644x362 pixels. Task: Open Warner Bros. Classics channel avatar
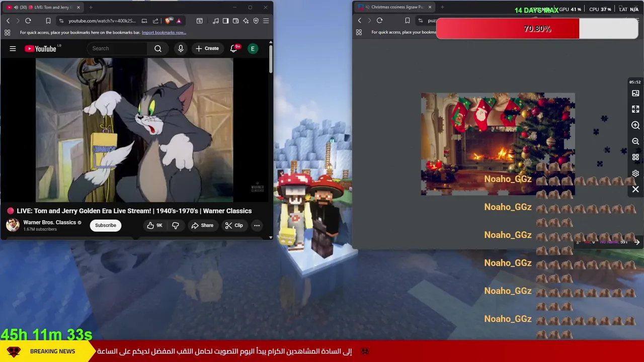[13, 225]
